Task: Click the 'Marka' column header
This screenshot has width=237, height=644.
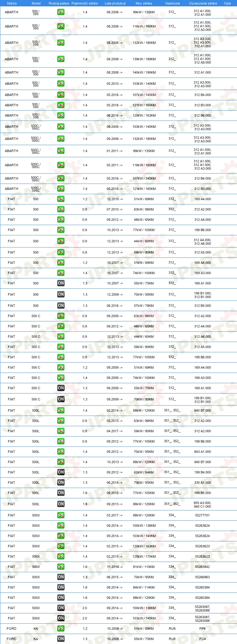Action: point(12,3)
